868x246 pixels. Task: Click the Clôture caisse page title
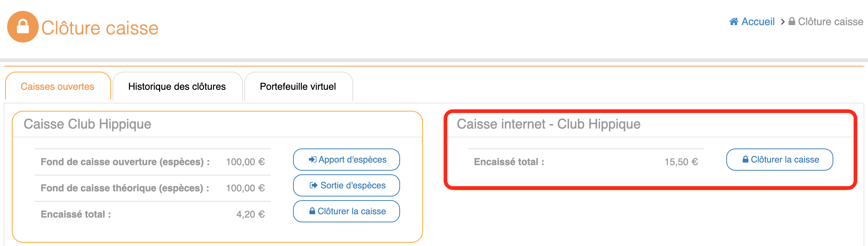100,28
